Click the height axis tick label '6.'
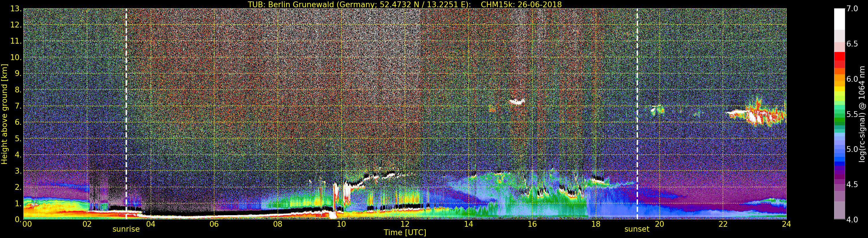The height and width of the screenshot is (238, 868). click(x=18, y=122)
